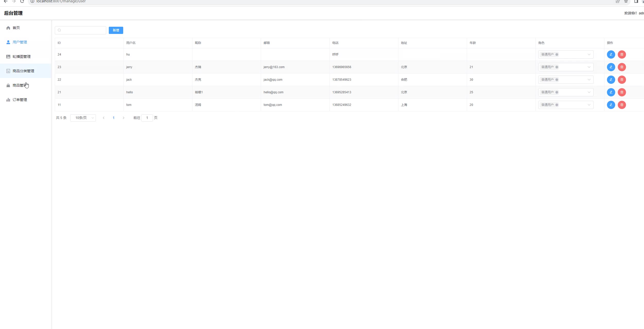The image size is (644, 329).
Task: Focus the user search input field
Action: tap(80, 30)
